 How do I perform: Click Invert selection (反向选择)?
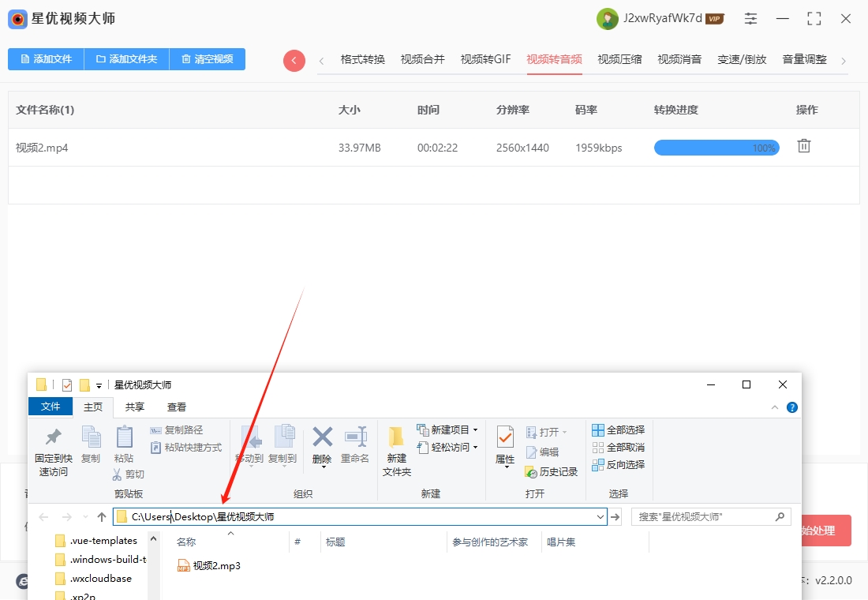(619, 465)
